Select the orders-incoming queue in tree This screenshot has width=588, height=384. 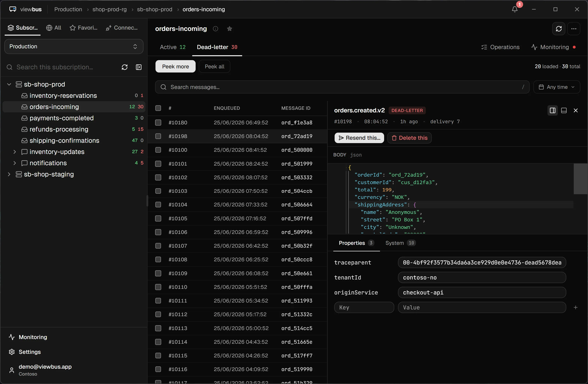coord(74,107)
